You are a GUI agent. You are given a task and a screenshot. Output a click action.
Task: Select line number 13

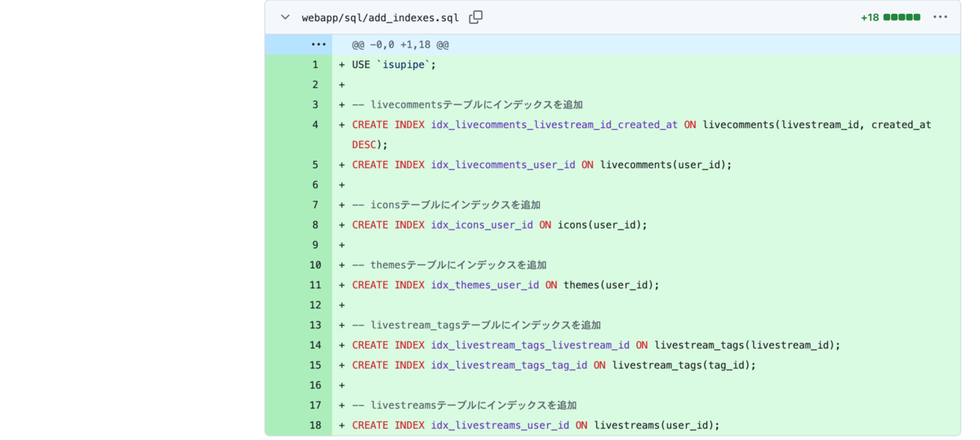tap(315, 325)
